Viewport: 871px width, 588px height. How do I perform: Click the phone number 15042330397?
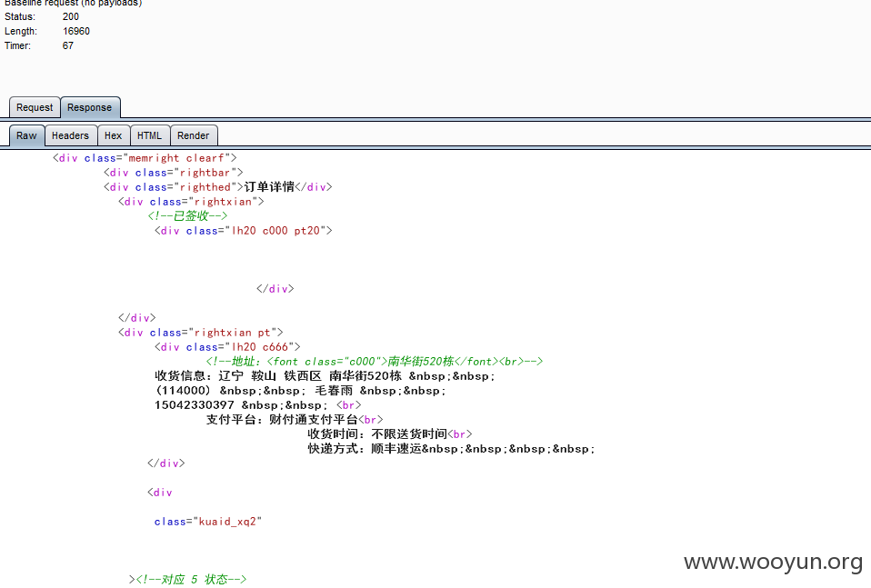tap(195, 404)
